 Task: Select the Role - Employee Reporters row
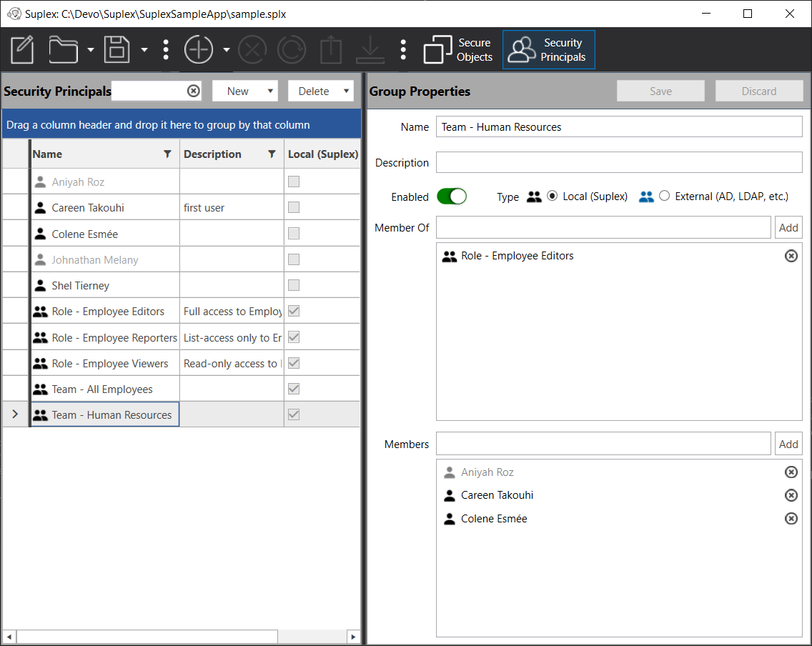point(181,337)
